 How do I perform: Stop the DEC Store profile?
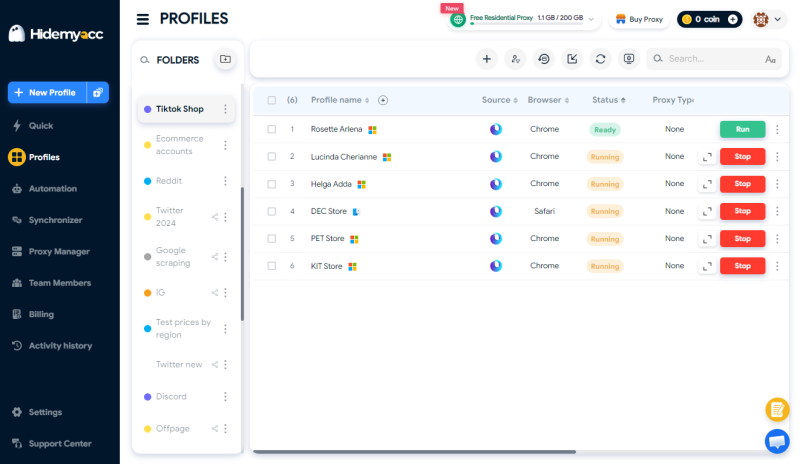pos(742,211)
